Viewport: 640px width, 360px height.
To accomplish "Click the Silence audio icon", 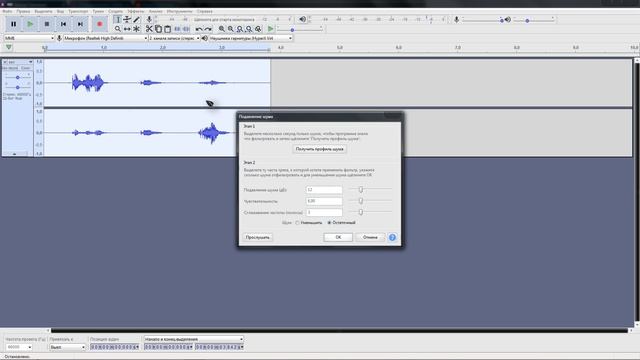I will [186, 29].
